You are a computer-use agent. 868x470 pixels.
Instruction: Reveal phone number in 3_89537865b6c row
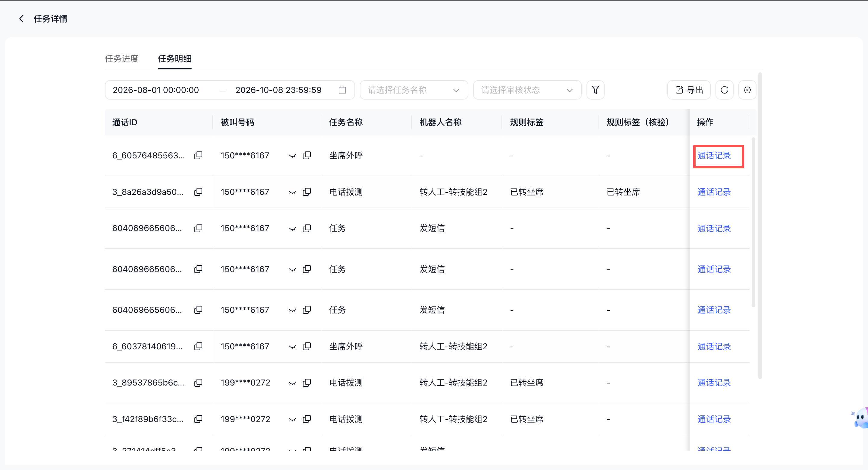pyautogui.click(x=292, y=383)
